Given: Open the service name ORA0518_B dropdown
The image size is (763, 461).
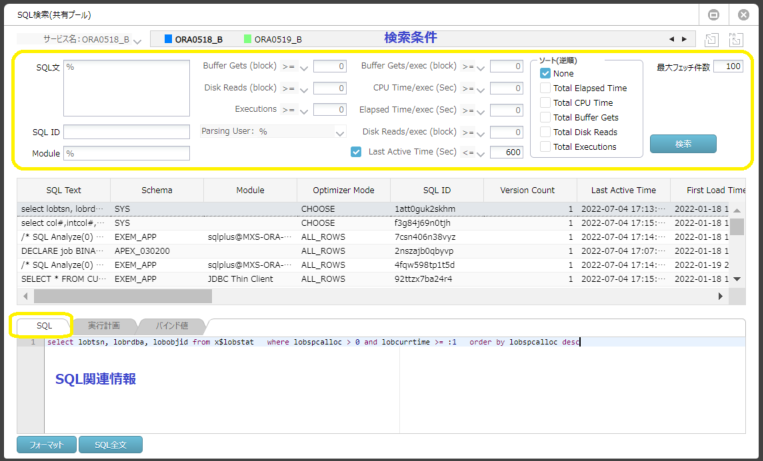Looking at the screenshot, I should pyautogui.click(x=138, y=40).
